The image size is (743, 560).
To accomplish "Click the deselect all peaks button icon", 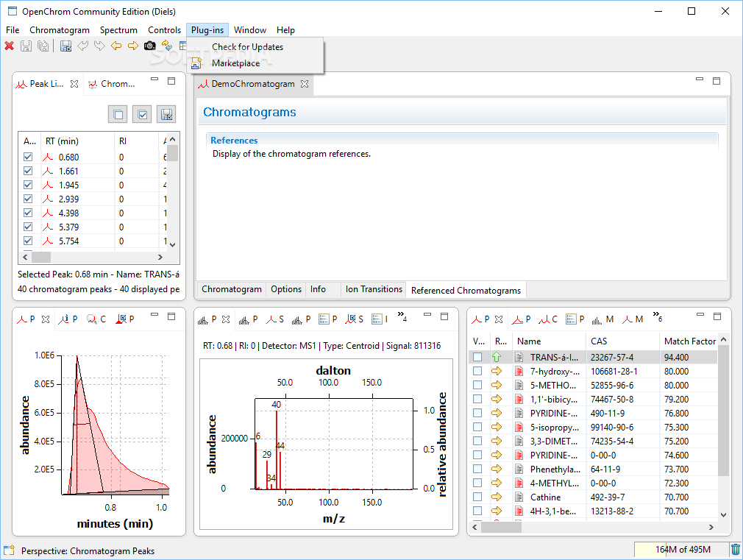I will (118, 114).
